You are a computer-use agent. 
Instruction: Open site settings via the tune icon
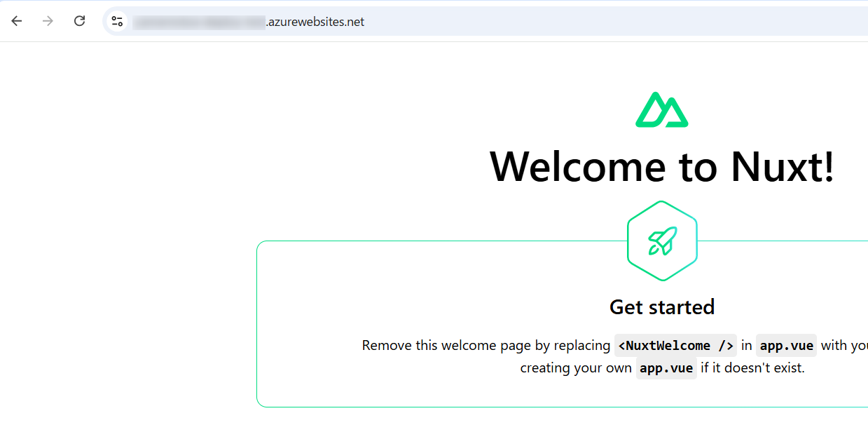(x=117, y=21)
